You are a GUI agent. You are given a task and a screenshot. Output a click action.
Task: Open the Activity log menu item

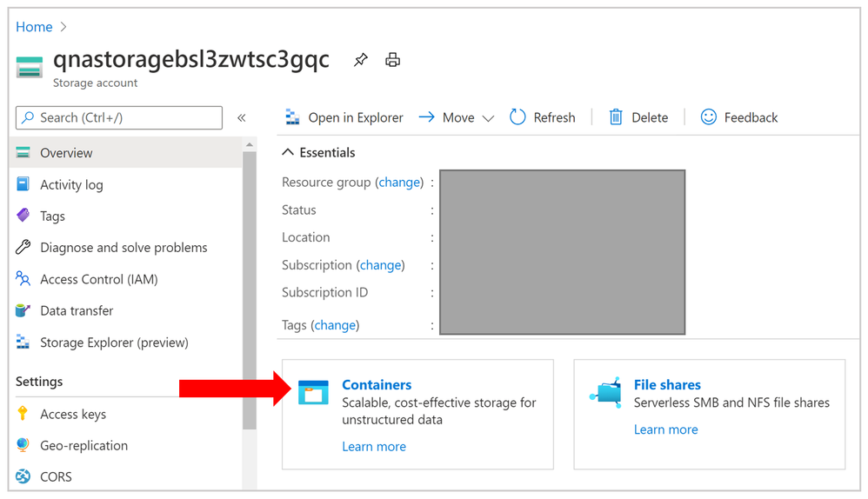(x=71, y=184)
